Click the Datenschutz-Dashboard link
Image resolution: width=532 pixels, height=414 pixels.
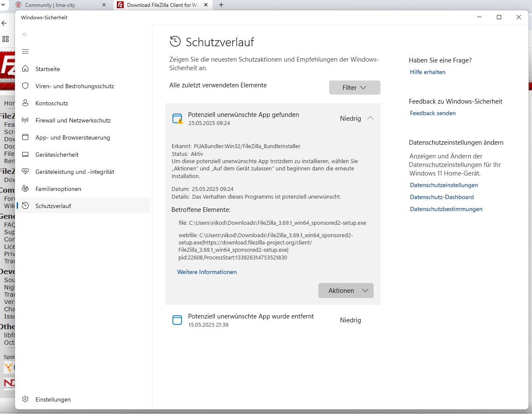[x=442, y=197]
